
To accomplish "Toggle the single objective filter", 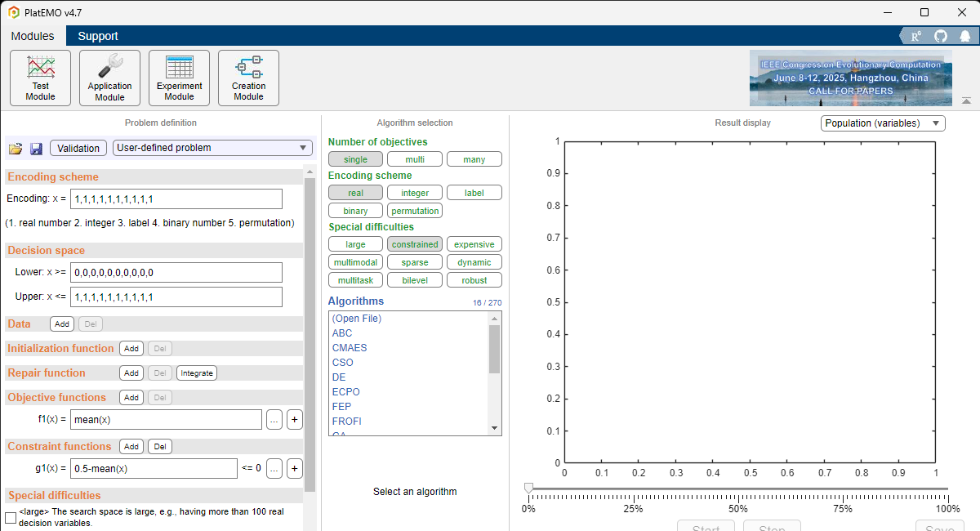I will (x=355, y=159).
